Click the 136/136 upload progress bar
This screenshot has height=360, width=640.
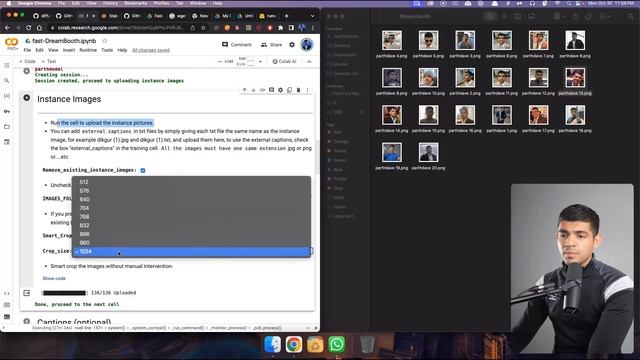pos(64,293)
